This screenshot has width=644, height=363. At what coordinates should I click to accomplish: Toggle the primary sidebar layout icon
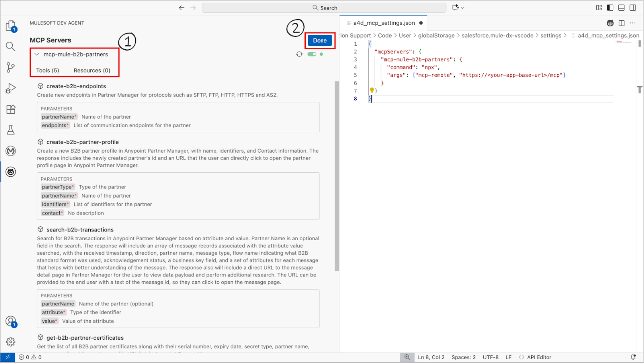pyautogui.click(x=610, y=8)
